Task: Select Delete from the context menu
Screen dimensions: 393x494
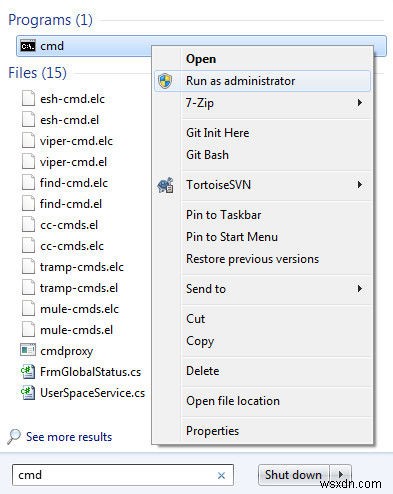Action: click(203, 371)
